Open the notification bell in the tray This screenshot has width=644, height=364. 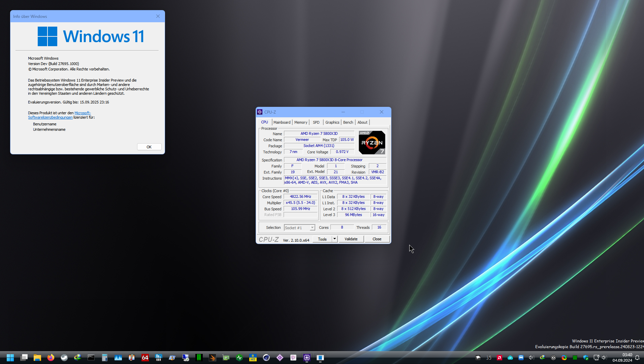[x=637, y=358]
